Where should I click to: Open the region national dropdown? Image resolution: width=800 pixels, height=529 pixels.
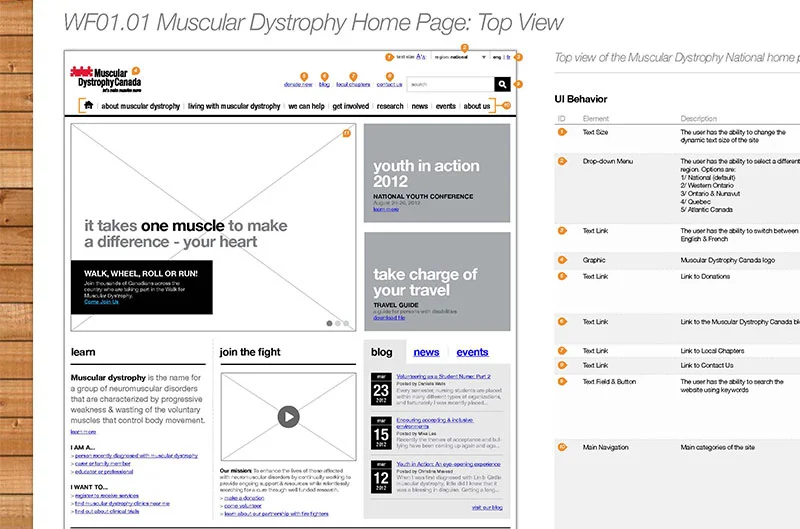click(x=460, y=57)
